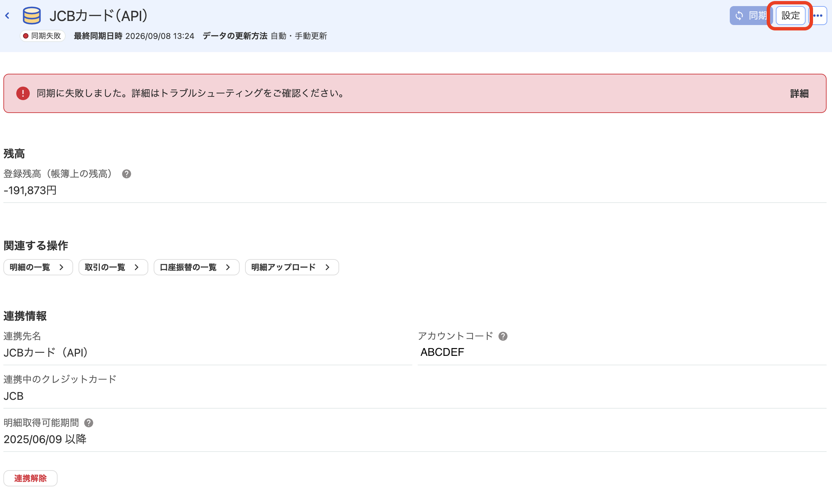
Task: Click help icon beside 明細取得可能期間
Action: (x=89, y=423)
